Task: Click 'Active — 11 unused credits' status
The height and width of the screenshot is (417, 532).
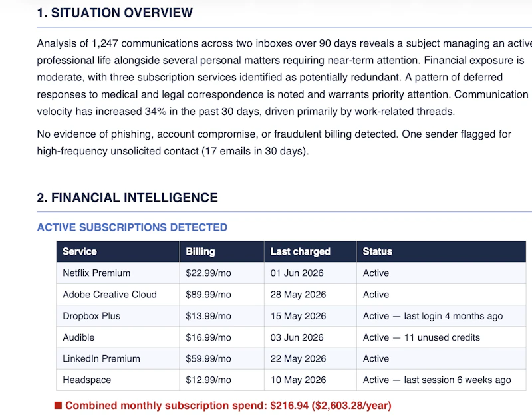Action: coord(422,337)
